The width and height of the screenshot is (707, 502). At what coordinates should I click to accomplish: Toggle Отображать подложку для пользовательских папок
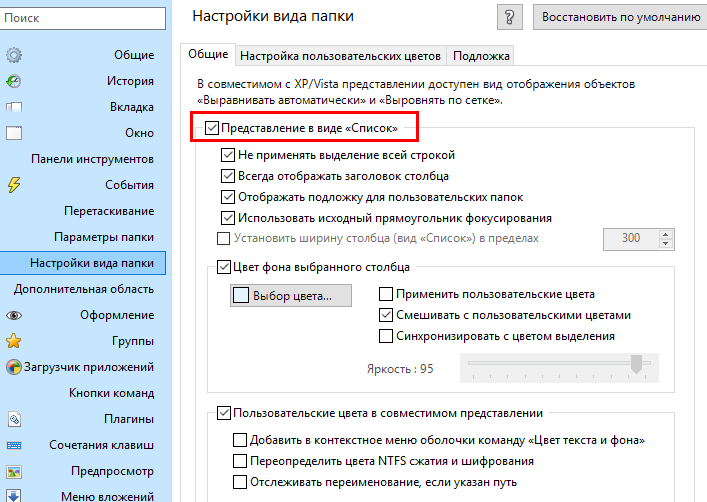pyautogui.click(x=228, y=197)
